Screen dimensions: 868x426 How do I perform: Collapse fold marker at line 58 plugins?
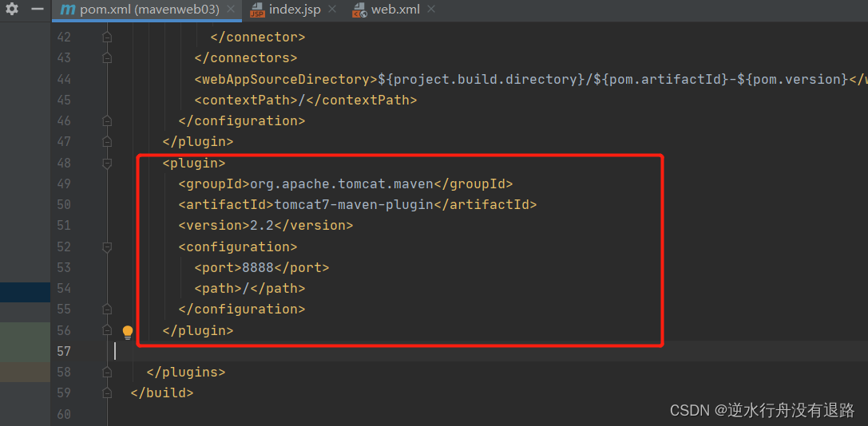(x=107, y=372)
